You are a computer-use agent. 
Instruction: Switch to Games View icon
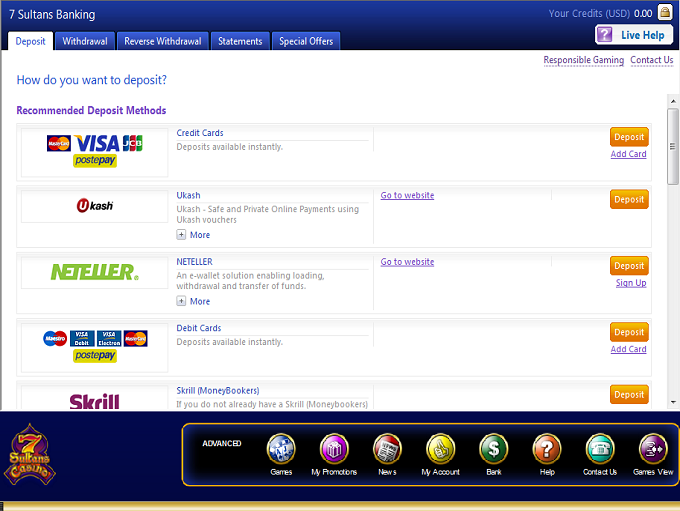653,449
